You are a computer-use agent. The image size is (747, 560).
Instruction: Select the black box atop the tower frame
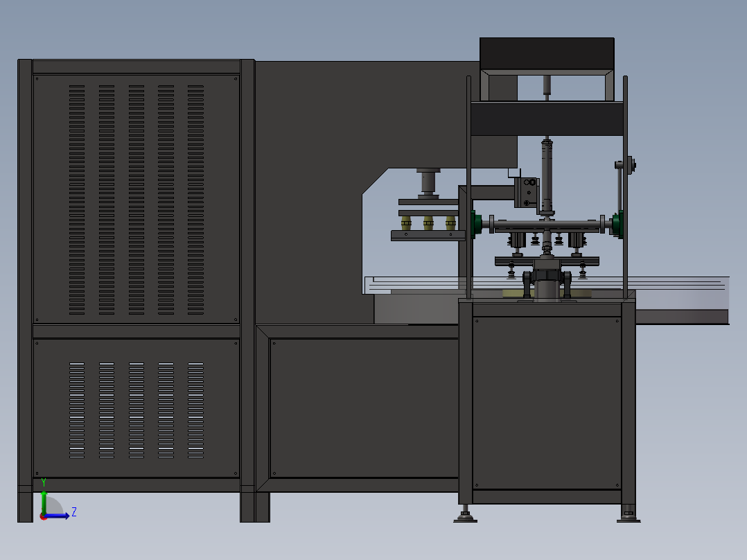(x=547, y=53)
